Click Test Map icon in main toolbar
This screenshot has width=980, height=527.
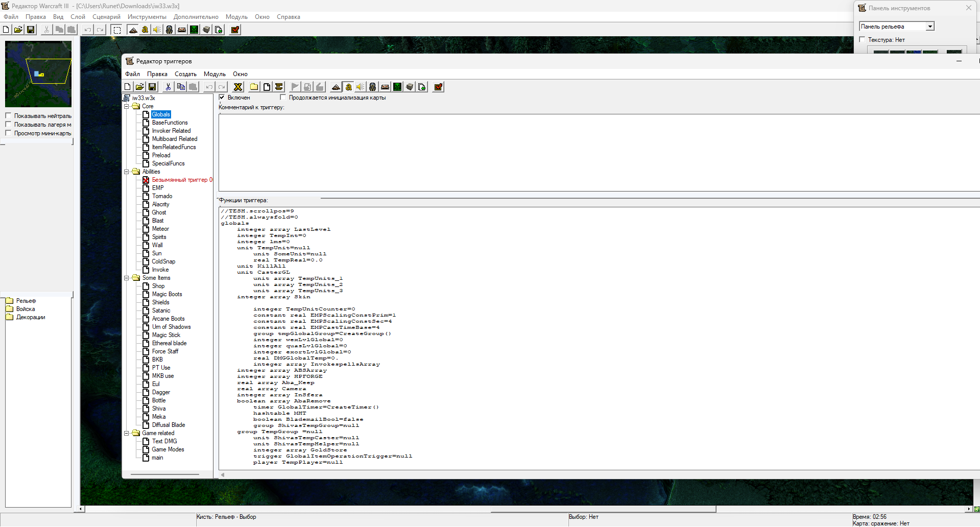pyautogui.click(x=235, y=30)
